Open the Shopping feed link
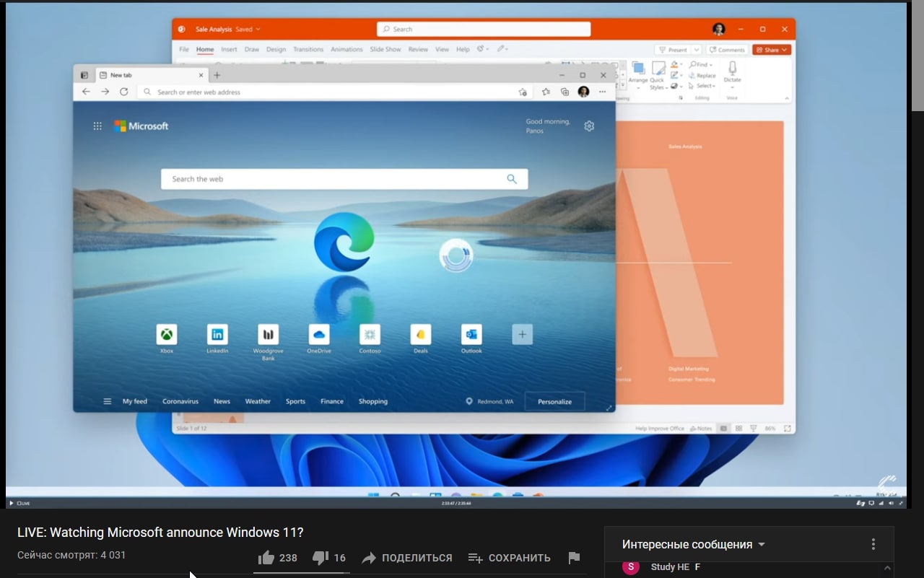 pos(373,401)
